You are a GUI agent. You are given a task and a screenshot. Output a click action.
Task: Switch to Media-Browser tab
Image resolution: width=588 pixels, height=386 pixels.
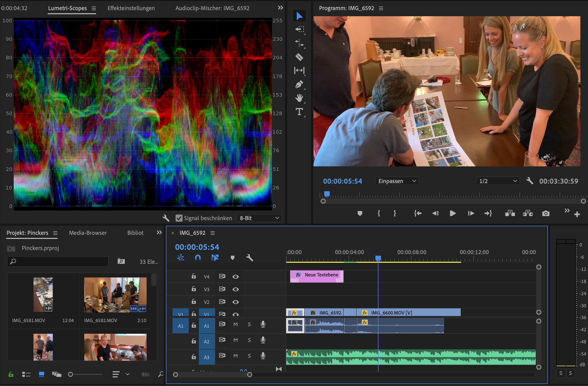coord(88,233)
